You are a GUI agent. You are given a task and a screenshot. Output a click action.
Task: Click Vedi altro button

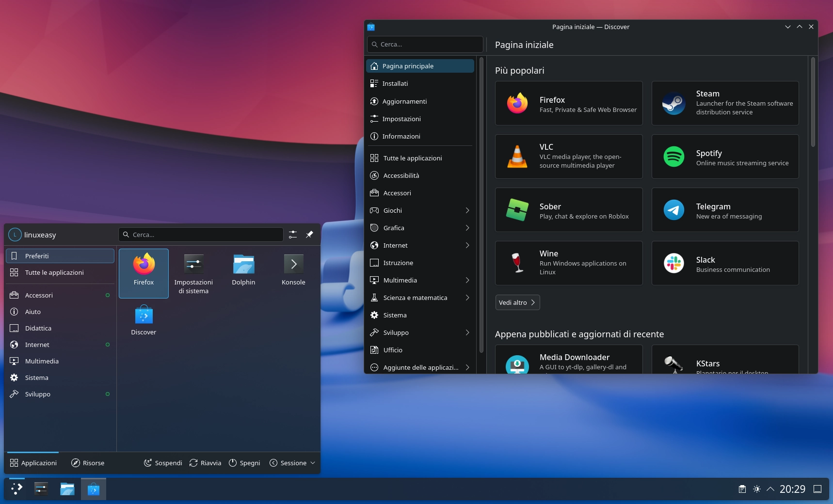pos(517,302)
